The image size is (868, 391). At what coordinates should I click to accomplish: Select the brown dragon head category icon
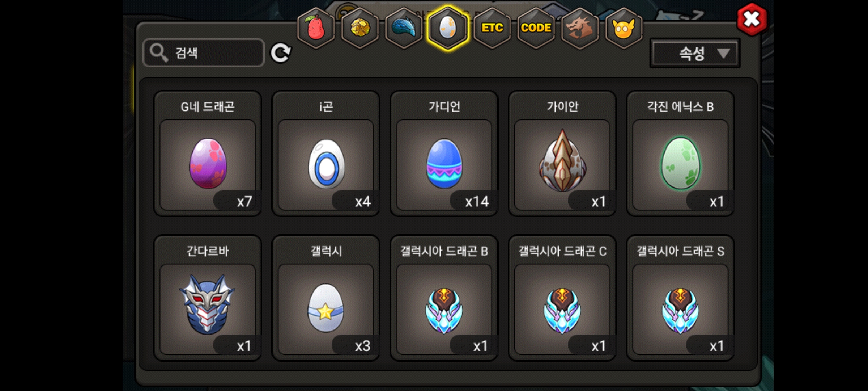pyautogui.click(x=580, y=28)
